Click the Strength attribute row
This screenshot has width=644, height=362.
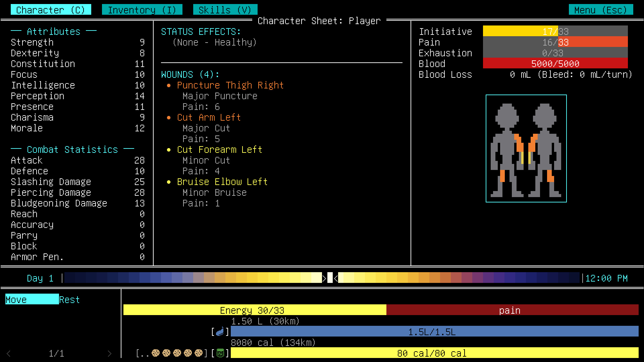tap(78, 42)
